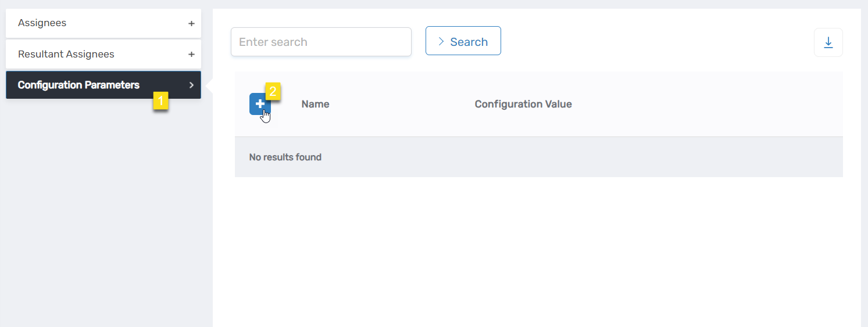Image resolution: width=868 pixels, height=327 pixels.
Task: Click the download icon button
Action: [x=828, y=42]
